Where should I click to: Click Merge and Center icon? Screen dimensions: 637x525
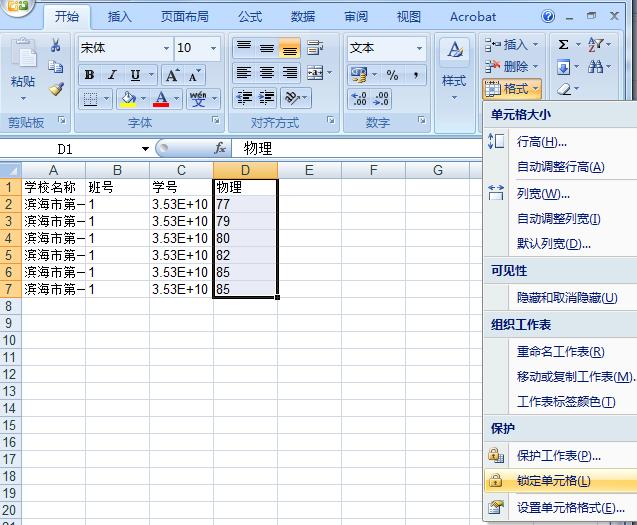click(315, 73)
